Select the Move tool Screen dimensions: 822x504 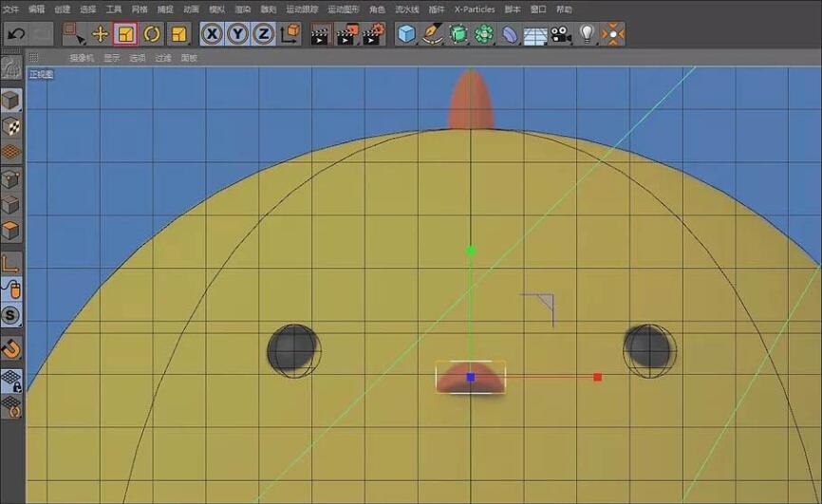100,34
